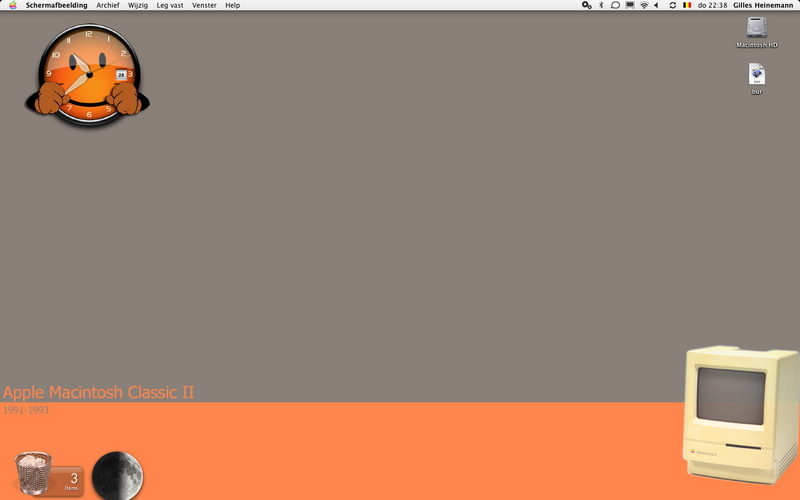
Task: Open the Schermafbeelding application menu
Action: pos(57,5)
